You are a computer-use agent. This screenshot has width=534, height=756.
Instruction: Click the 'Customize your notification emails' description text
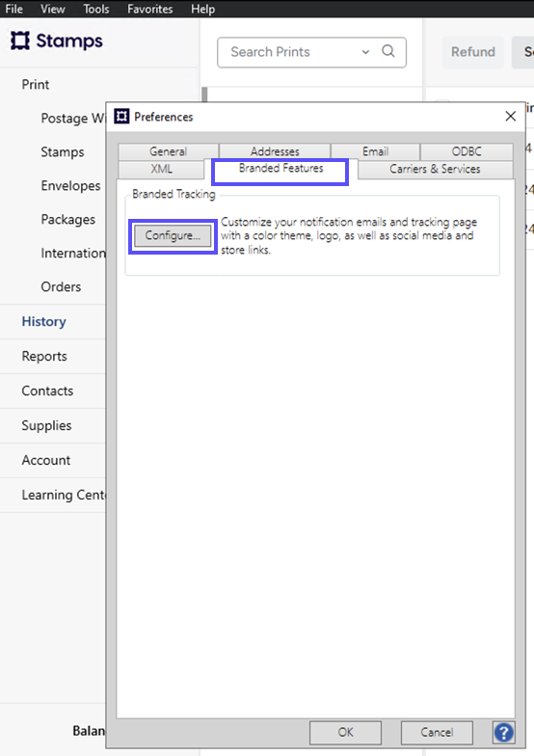tap(349, 235)
